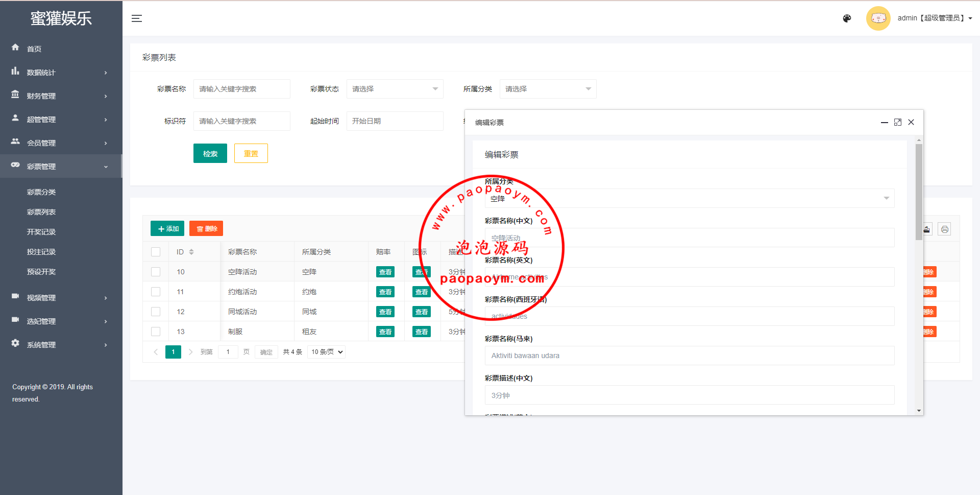Click the print icon above the table

pyautogui.click(x=944, y=229)
